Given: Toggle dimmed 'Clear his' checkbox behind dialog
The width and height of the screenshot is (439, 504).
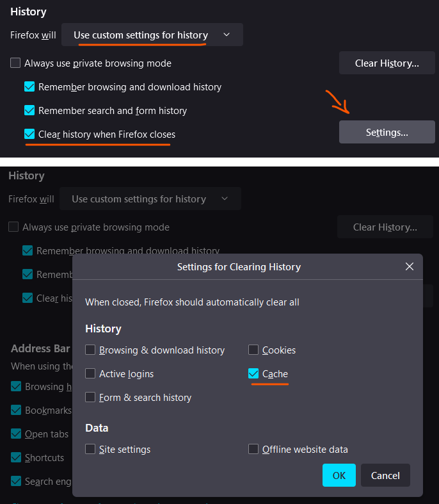Looking at the screenshot, I should tap(28, 298).
